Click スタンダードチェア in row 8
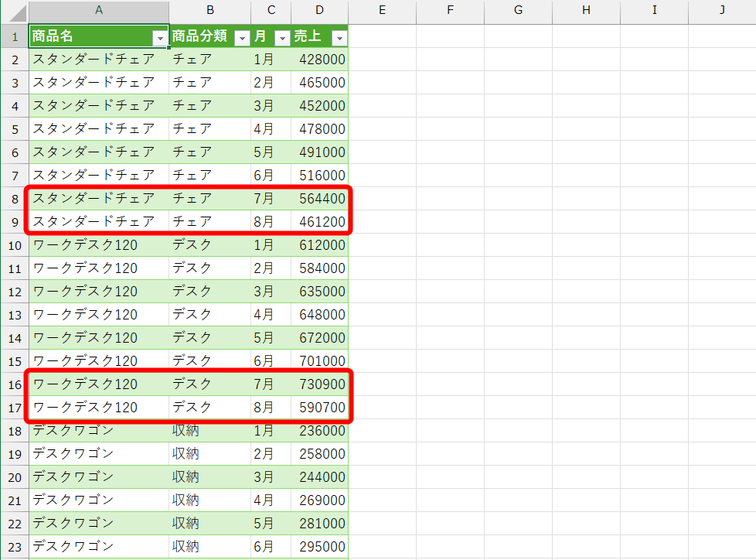The image size is (756, 560). pyautogui.click(x=99, y=198)
